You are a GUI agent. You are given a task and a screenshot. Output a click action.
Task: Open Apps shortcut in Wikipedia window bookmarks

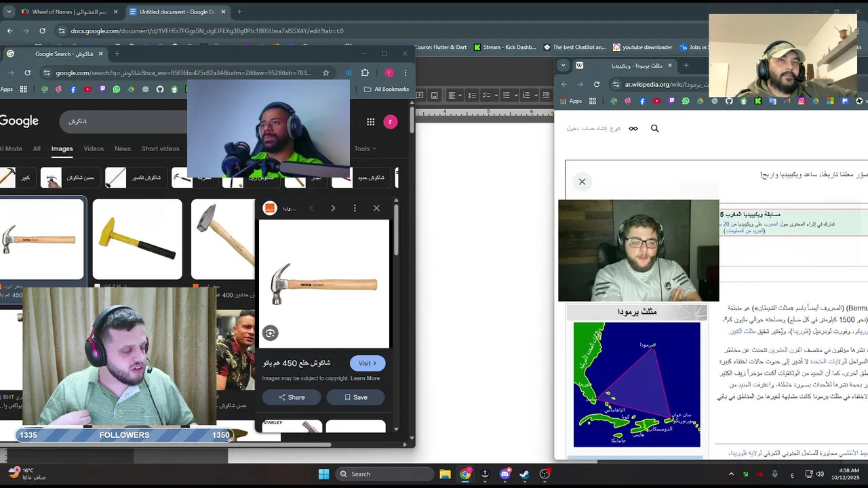point(571,101)
